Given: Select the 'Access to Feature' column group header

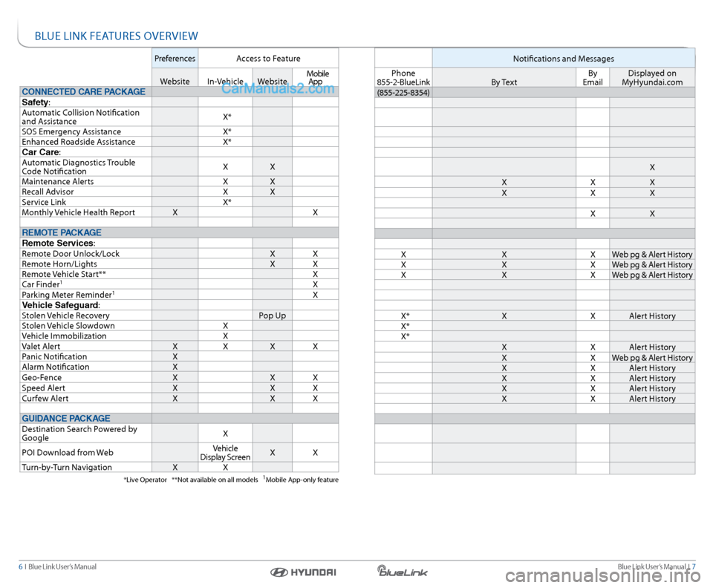Looking at the screenshot, I should (268, 59).
